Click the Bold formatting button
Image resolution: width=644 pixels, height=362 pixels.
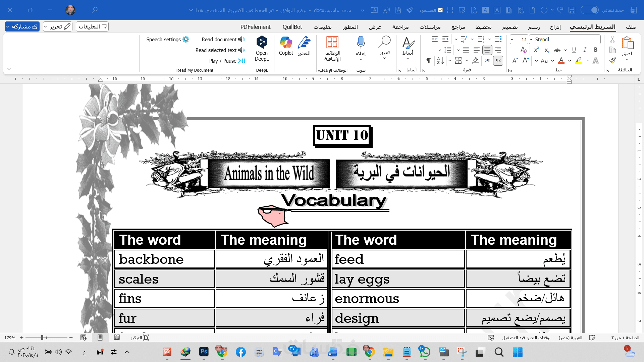(596, 50)
